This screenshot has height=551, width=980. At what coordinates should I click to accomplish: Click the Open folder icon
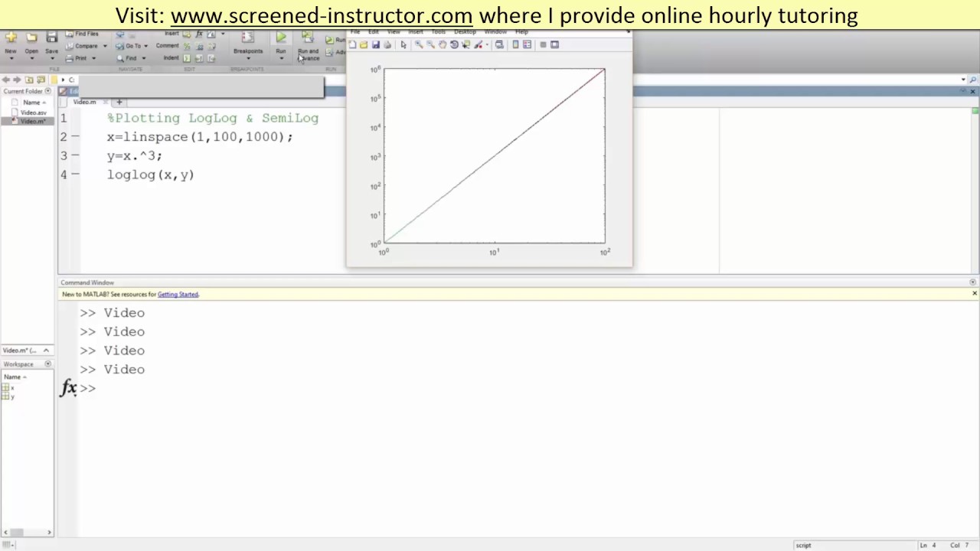click(x=31, y=37)
